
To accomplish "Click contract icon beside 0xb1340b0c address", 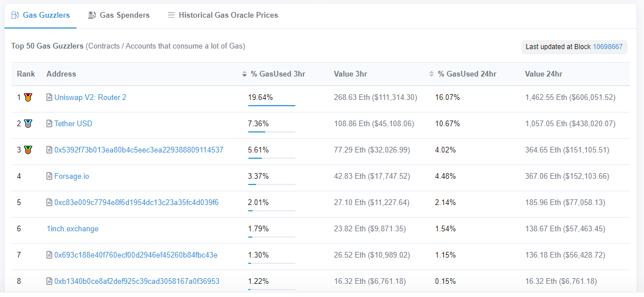I will pos(49,282).
